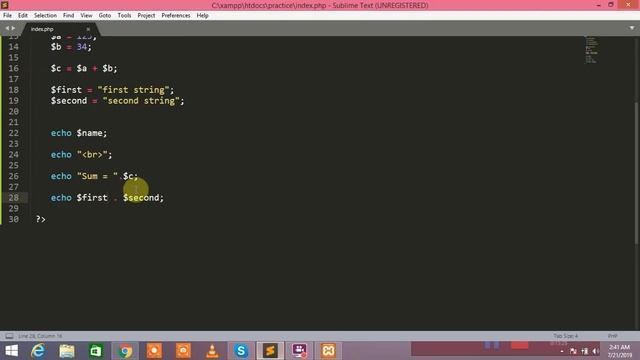
Task: Click line number 26 in gutter
Action: (x=13, y=176)
